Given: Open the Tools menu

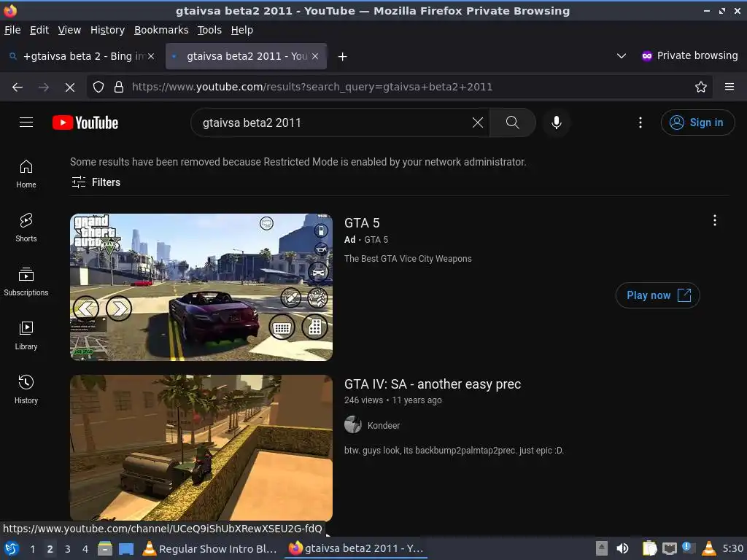Looking at the screenshot, I should 209,30.
